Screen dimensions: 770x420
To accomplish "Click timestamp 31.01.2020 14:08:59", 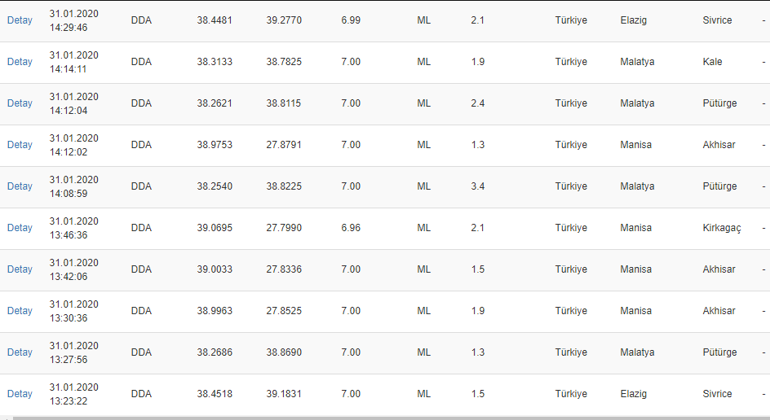I will (x=74, y=187).
